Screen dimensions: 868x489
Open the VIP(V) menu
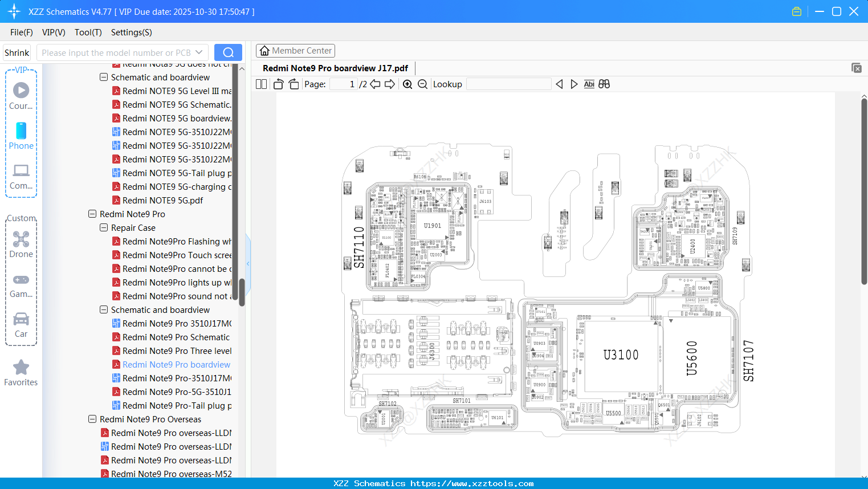[x=54, y=32]
